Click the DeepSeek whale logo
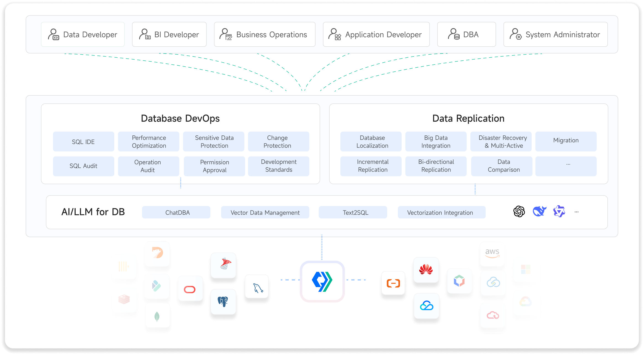Viewport: 644px width, 355px height. click(539, 212)
